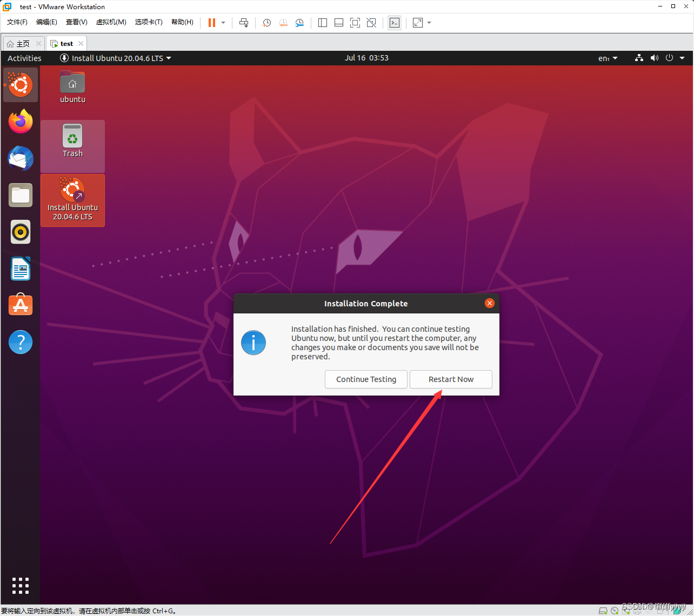The height and width of the screenshot is (616, 694).
Task: Open the en keyboard layout menu
Action: [x=608, y=58]
